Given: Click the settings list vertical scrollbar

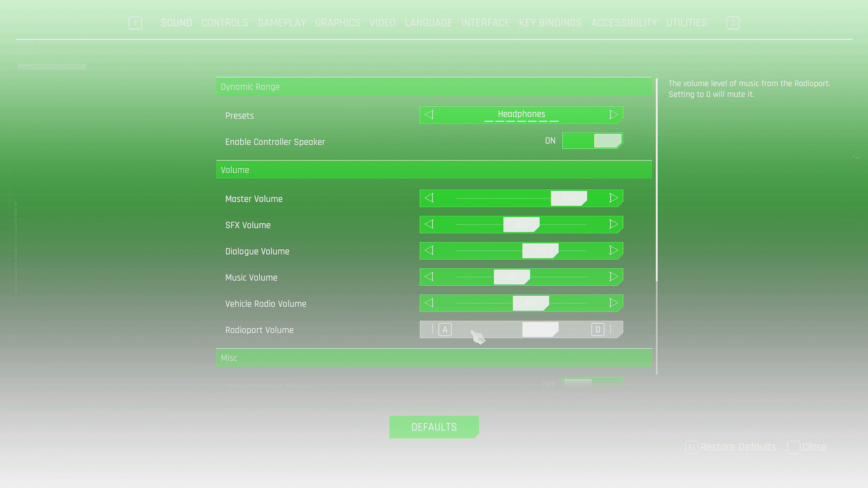Looking at the screenshot, I should pos(656,181).
